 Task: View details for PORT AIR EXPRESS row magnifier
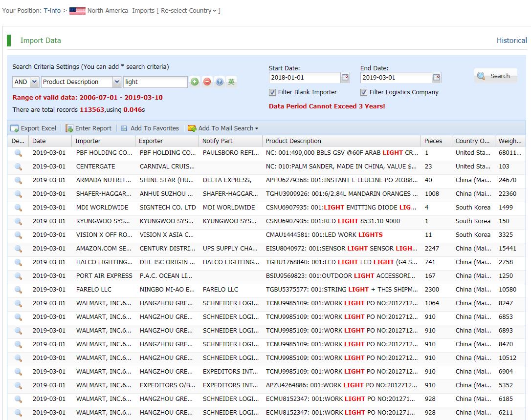(18, 276)
